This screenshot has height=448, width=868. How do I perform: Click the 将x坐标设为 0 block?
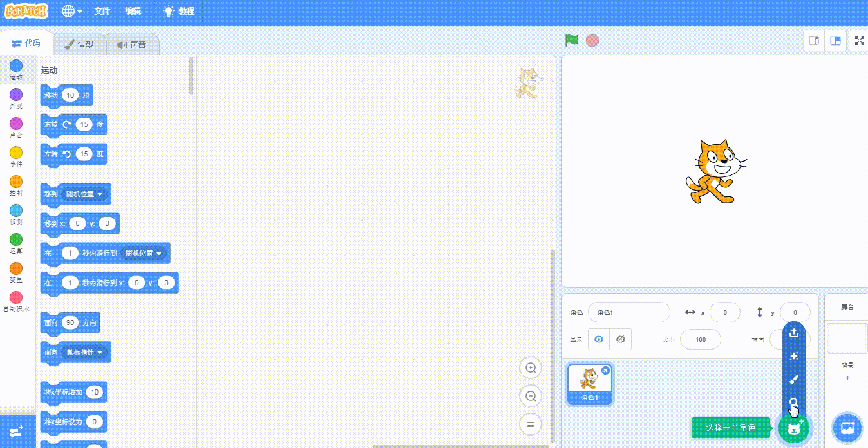tap(73, 422)
